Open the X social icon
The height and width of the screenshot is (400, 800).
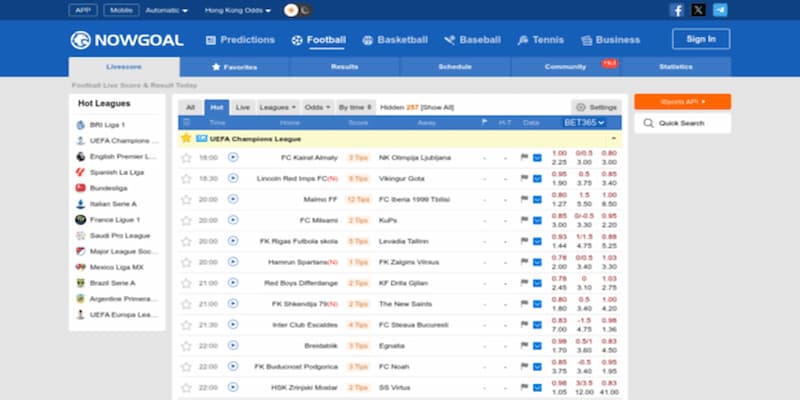coord(698,10)
